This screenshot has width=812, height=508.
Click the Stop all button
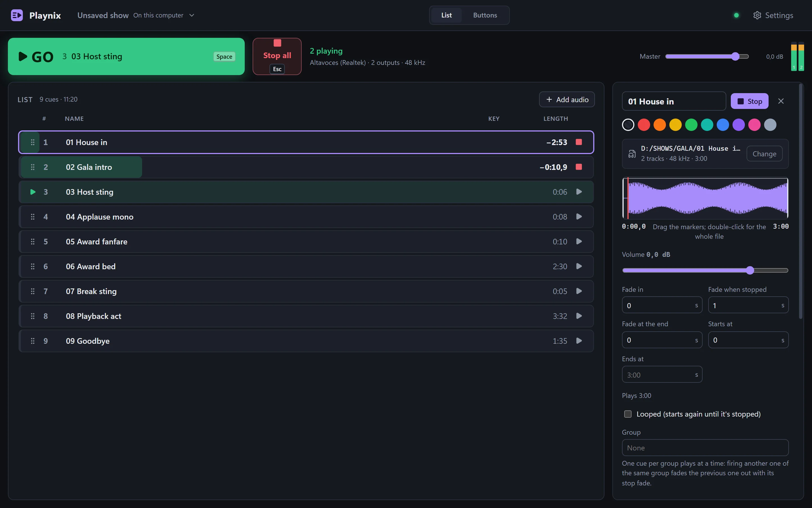tap(277, 56)
